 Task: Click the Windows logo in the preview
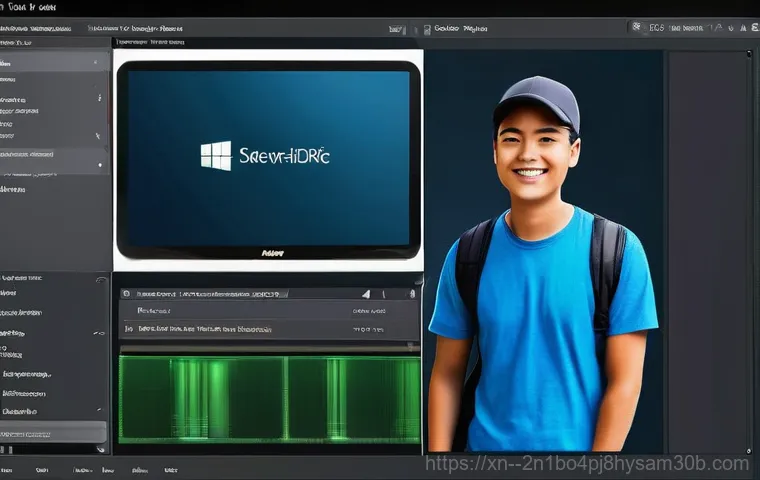click(216, 155)
